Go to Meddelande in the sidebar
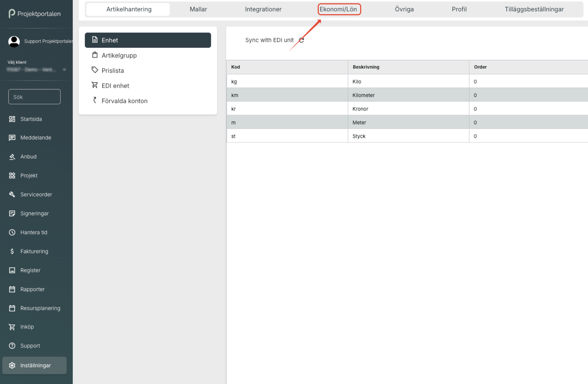 point(35,138)
